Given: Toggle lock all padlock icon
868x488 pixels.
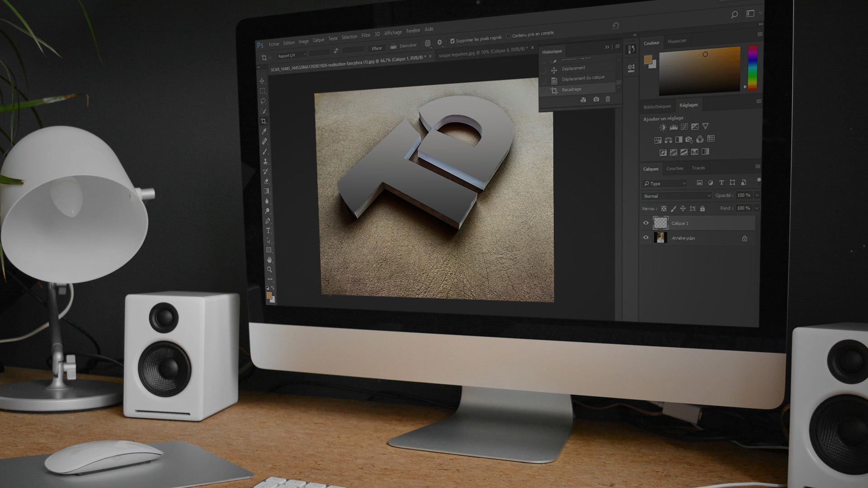Looking at the screenshot, I should pos(703,208).
